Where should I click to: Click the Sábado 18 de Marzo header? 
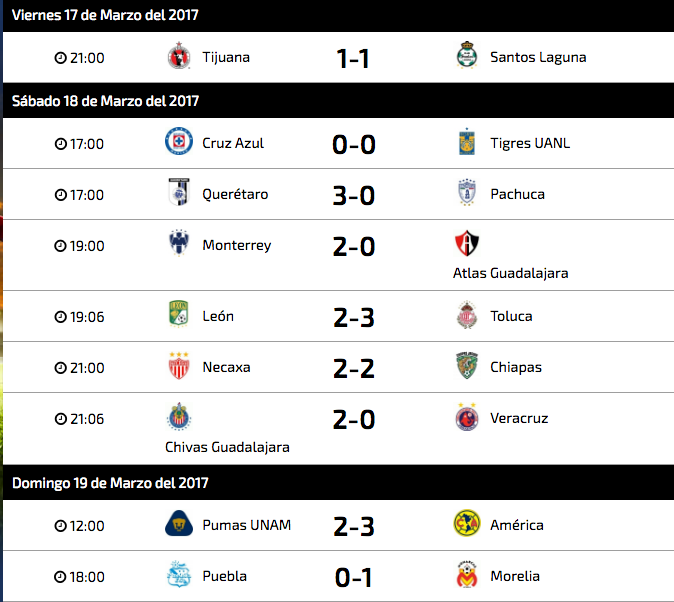(x=105, y=101)
